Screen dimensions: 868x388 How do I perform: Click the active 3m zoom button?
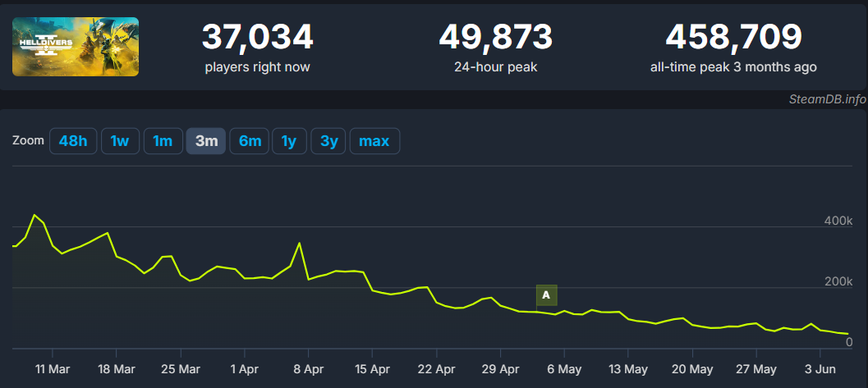point(206,141)
